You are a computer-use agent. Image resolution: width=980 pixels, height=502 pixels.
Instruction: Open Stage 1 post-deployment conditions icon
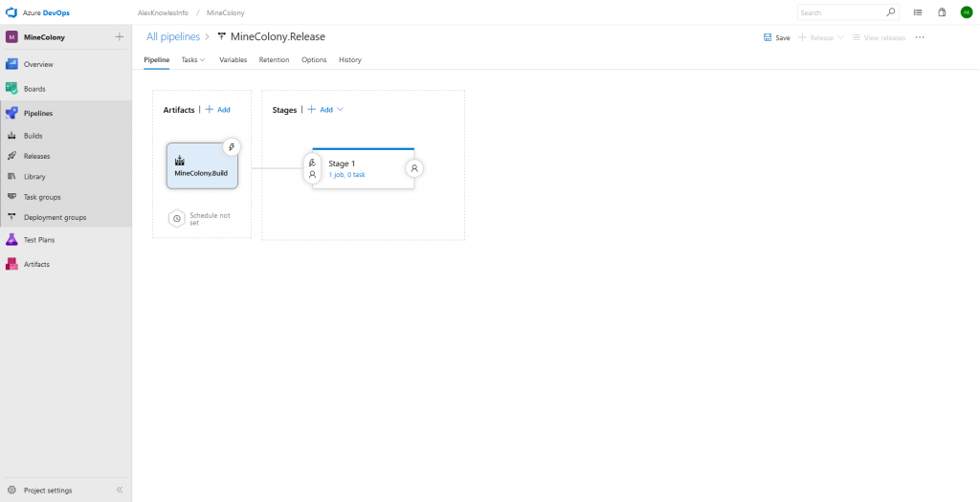click(x=413, y=168)
